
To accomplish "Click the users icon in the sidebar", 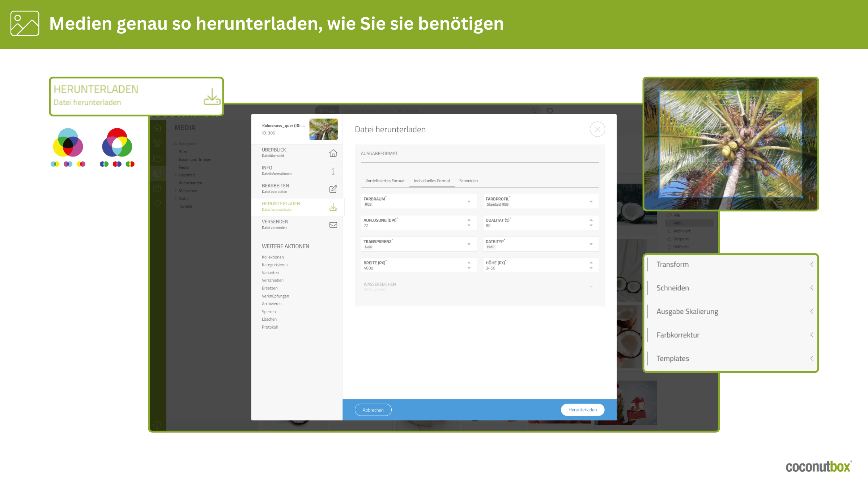I will pos(157,143).
